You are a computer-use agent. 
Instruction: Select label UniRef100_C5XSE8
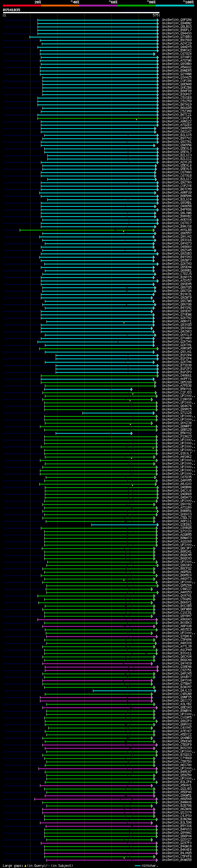click(x=177, y=98)
